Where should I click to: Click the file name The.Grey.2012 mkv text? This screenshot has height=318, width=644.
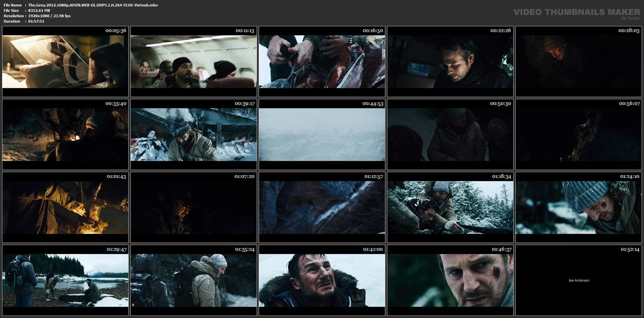(x=93, y=5)
